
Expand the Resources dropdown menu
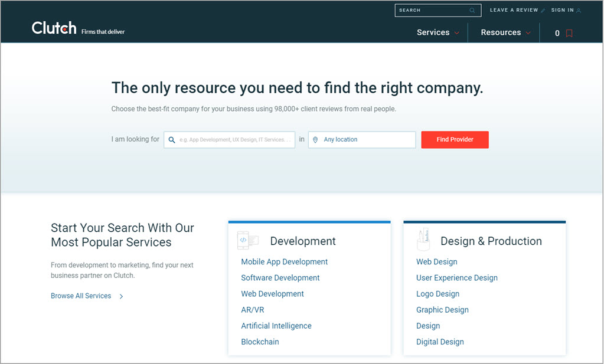pyautogui.click(x=505, y=32)
